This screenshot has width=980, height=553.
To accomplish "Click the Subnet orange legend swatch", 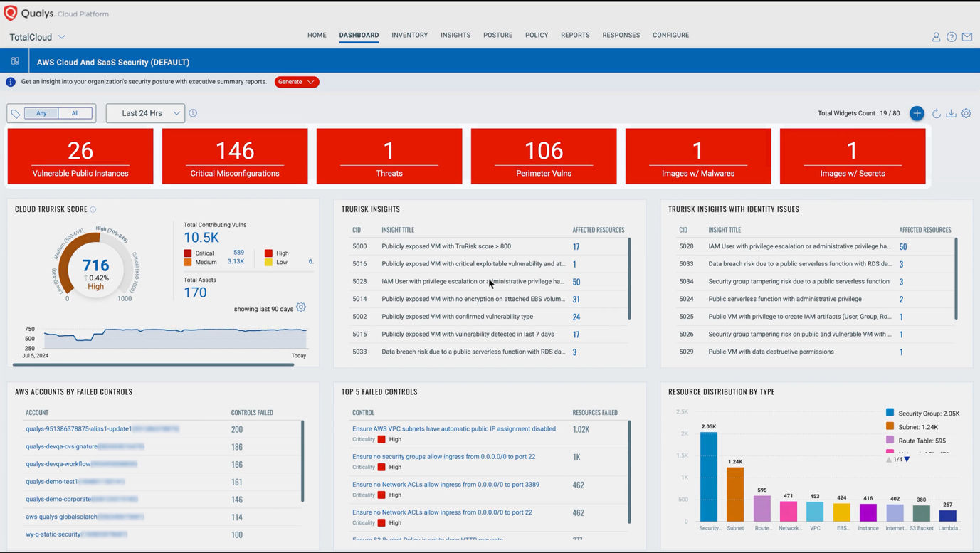I will coord(890,426).
